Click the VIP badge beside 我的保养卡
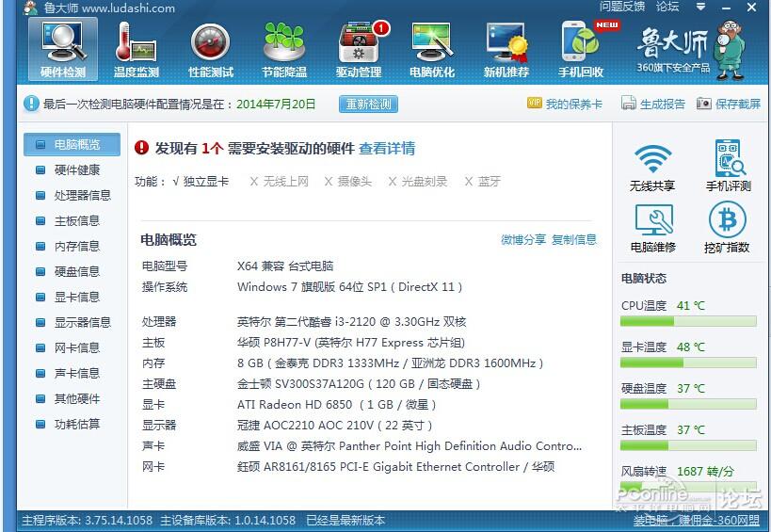This screenshot has width=771, height=532. click(534, 103)
